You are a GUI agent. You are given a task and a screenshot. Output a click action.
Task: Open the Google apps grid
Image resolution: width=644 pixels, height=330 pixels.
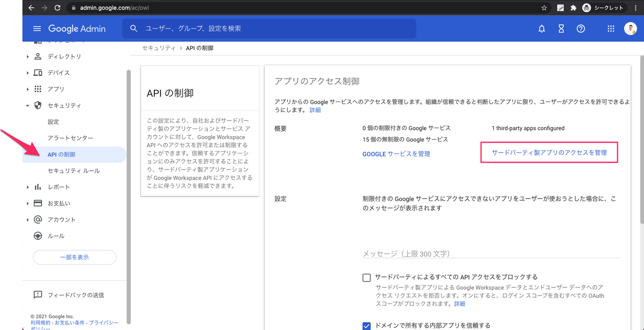[611, 29]
